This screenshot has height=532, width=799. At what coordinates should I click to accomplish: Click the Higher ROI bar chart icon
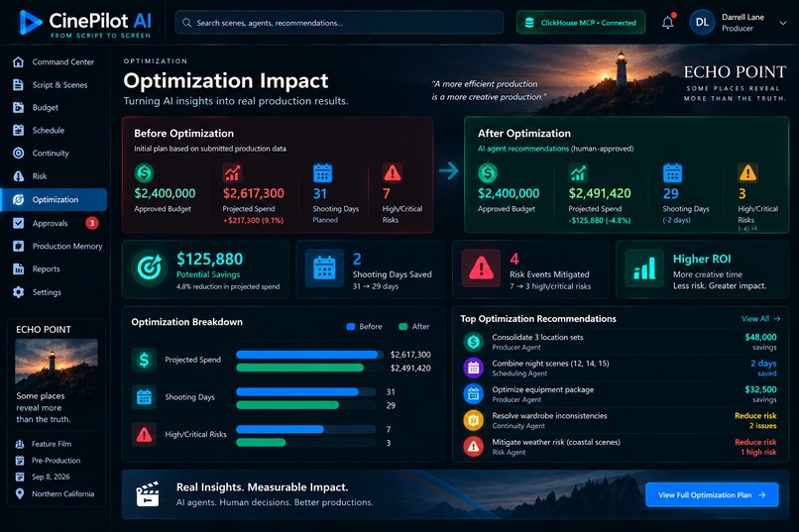point(644,267)
